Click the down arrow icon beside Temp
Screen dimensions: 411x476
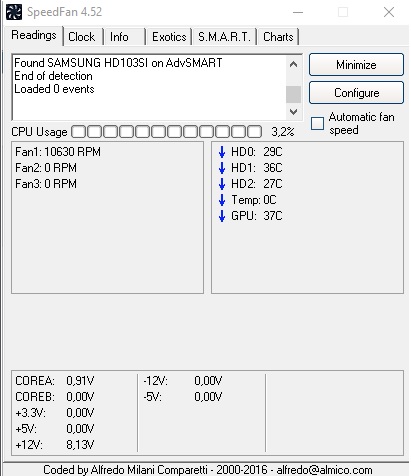222,200
